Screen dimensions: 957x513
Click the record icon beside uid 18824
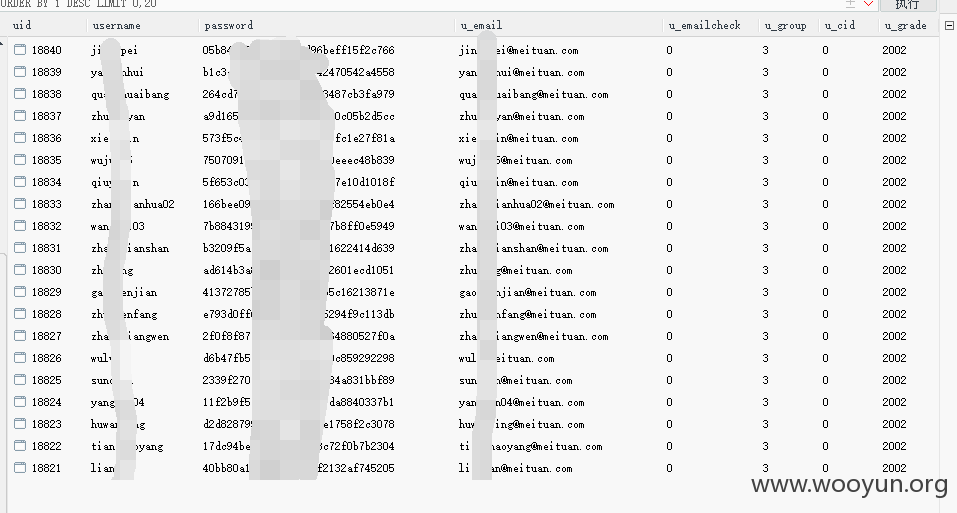click(20, 401)
